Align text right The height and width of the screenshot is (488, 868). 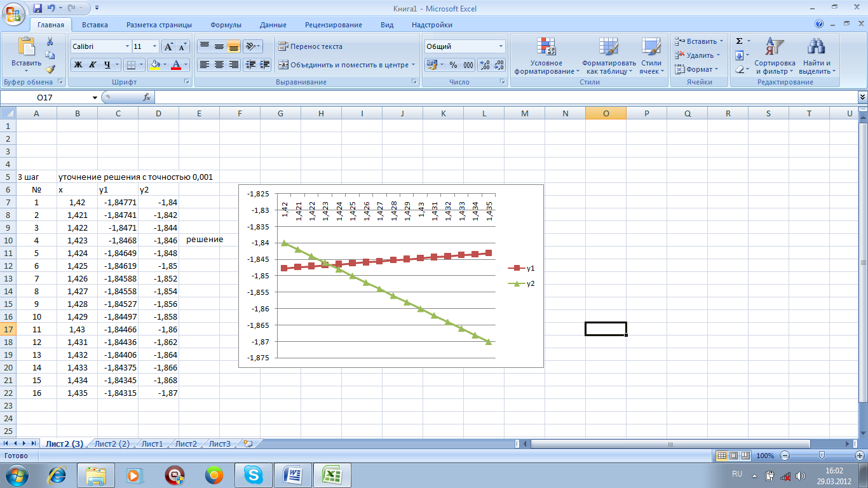234,65
